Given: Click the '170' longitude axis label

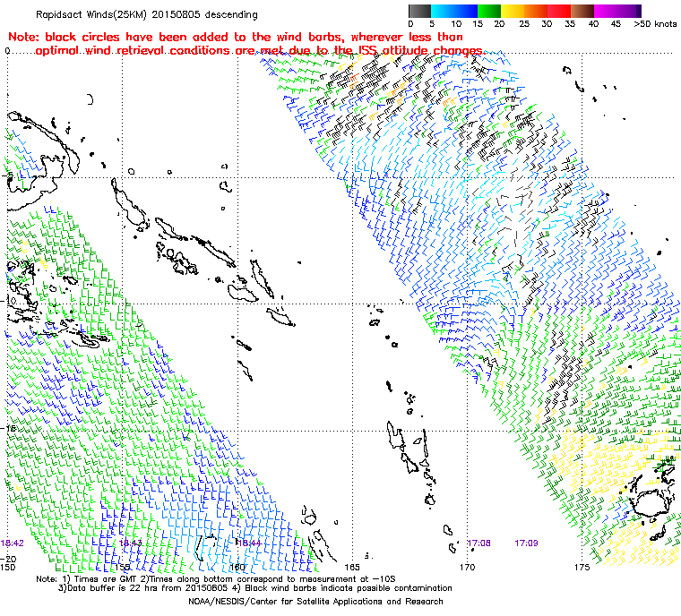Looking at the screenshot, I should click(x=468, y=567).
